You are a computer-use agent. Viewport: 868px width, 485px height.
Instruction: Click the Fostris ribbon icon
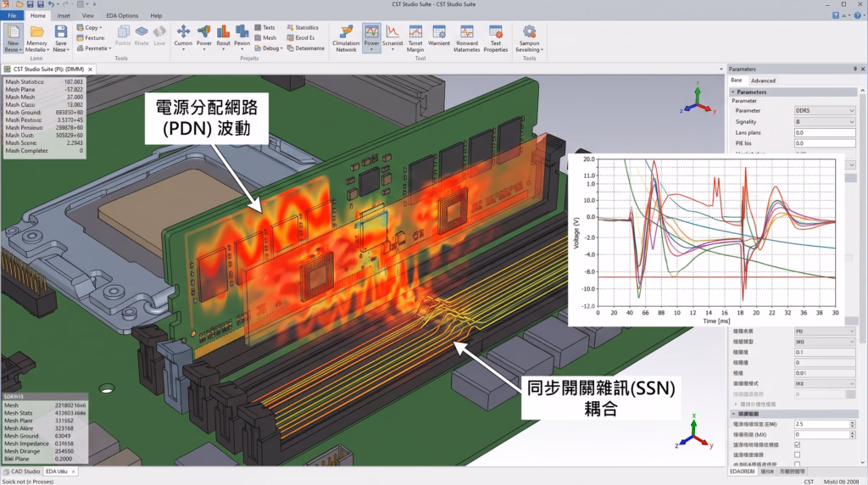tap(123, 31)
